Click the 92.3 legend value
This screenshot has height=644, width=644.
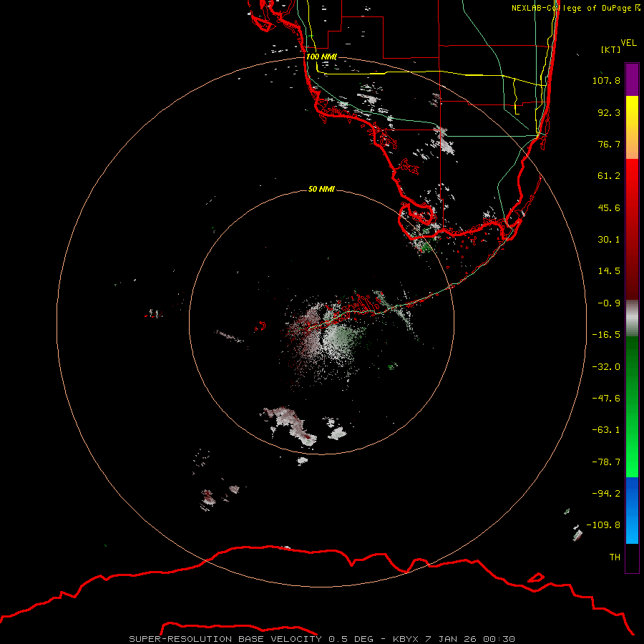coord(609,112)
